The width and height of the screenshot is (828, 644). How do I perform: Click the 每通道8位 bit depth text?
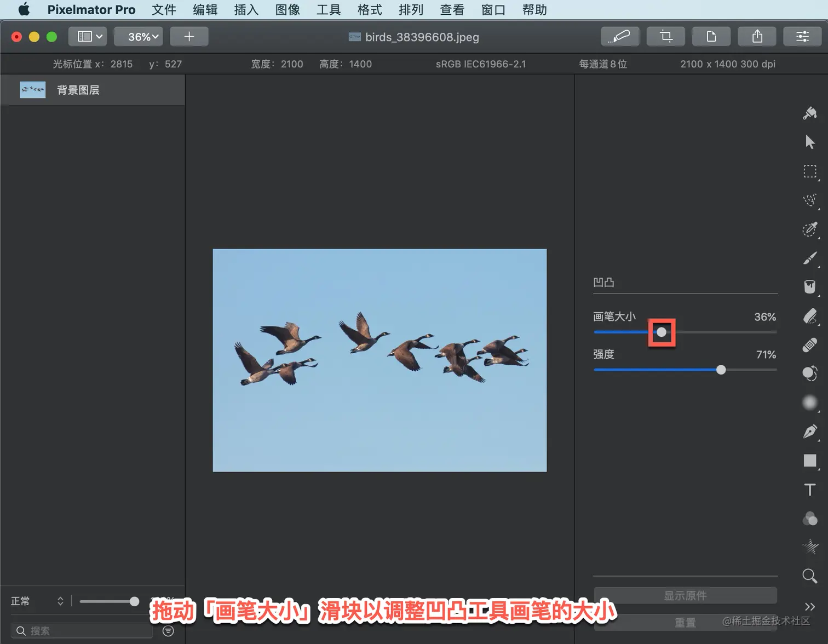[603, 64]
